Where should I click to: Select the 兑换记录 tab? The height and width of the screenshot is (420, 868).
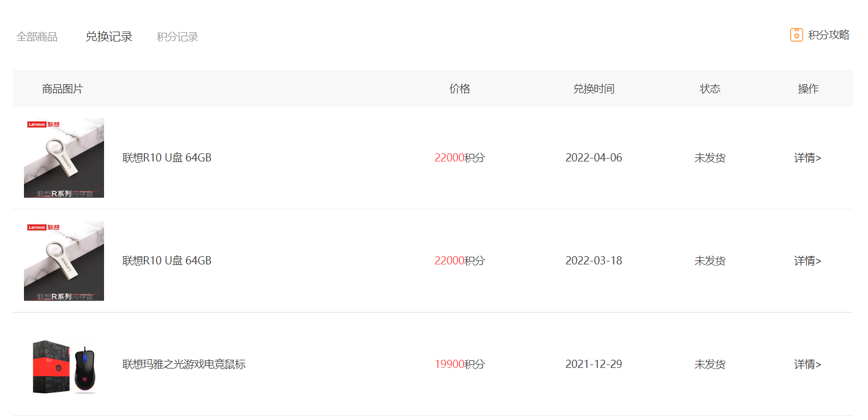[109, 36]
